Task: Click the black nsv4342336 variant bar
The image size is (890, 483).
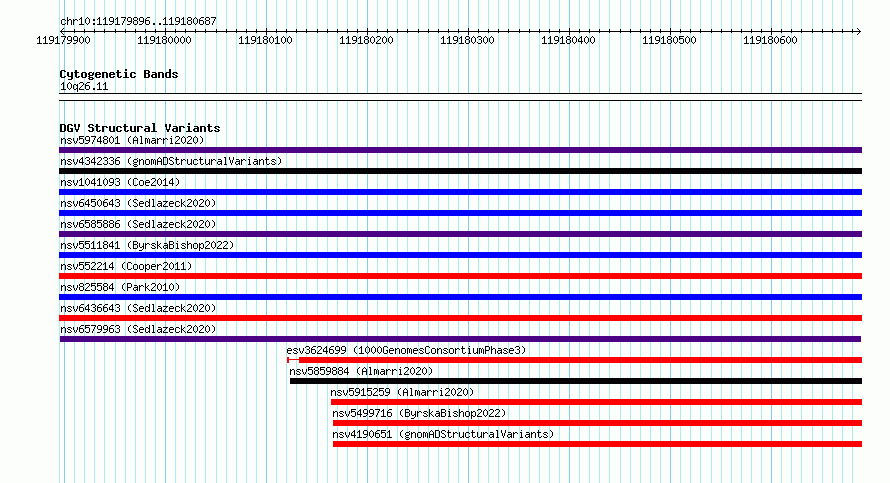Action: [x=460, y=171]
